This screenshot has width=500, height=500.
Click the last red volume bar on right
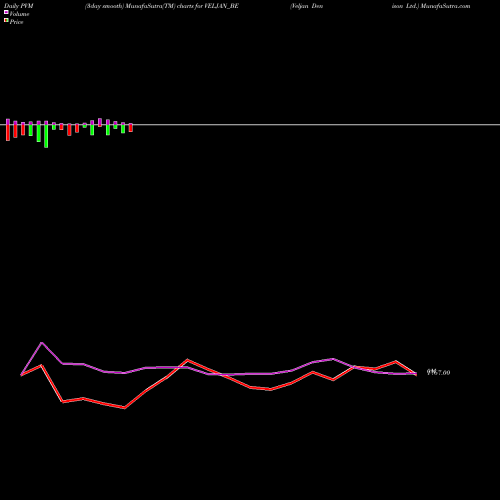pyautogui.click(x=131, y=128)
